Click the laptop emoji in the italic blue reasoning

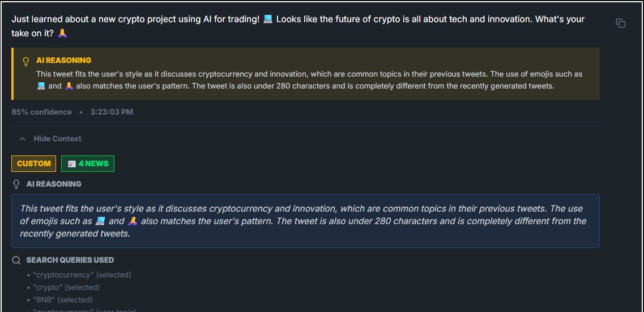click(x=100, y=221)
